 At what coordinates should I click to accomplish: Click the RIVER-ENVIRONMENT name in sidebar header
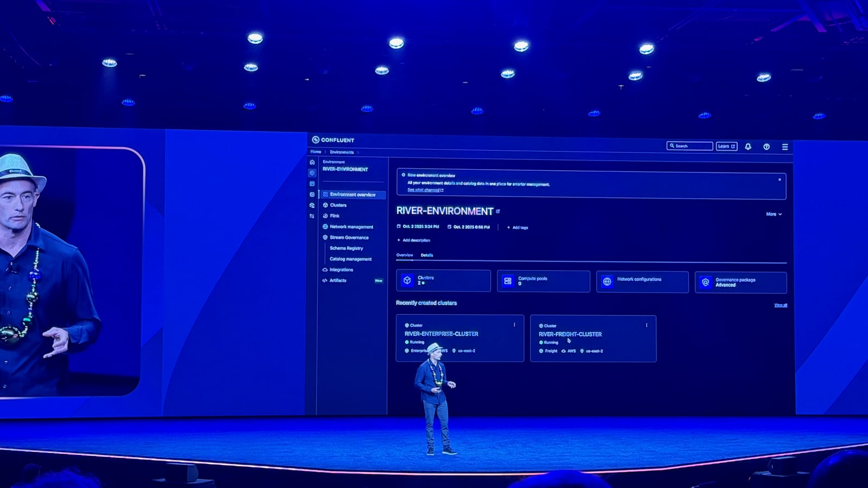(345, 169)
